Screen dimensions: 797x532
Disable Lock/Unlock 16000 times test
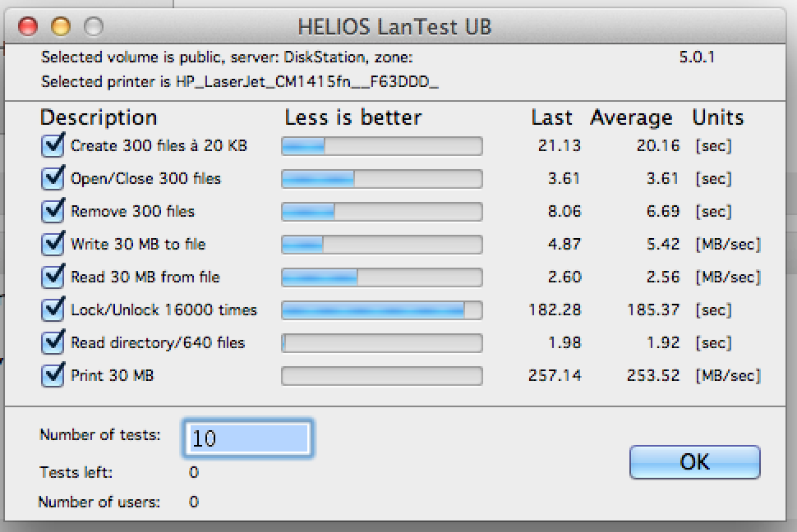click(x=53, y=310)
